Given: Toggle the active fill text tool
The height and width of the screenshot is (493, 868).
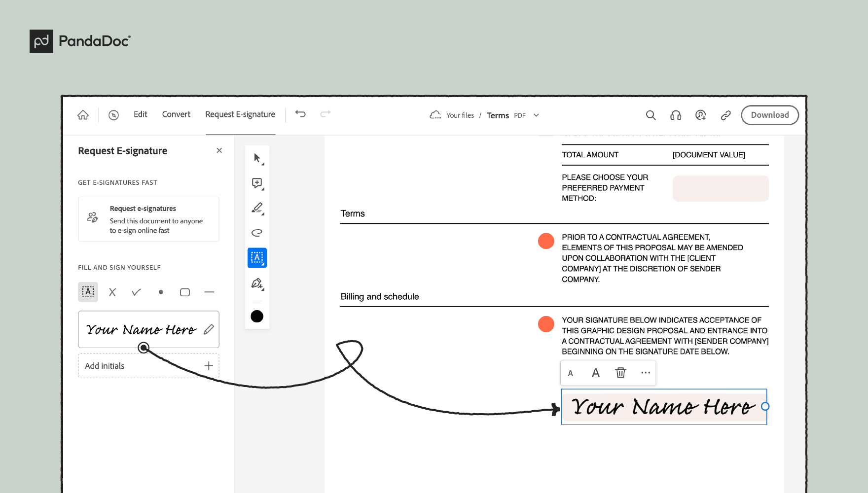Looking at the screenshot, I should [x=88, y=292].
